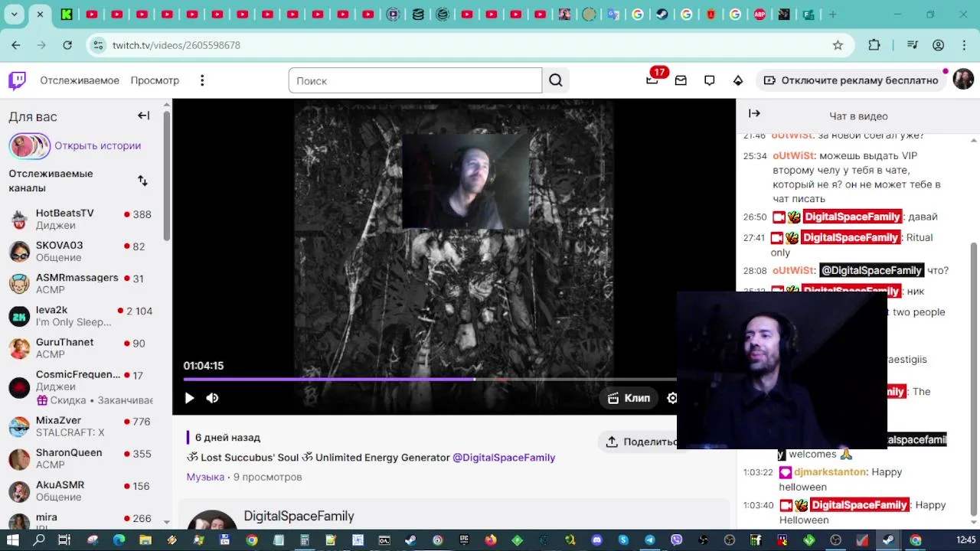Reload the page
Screen dimensions: 980x551
tap(67, 45)
